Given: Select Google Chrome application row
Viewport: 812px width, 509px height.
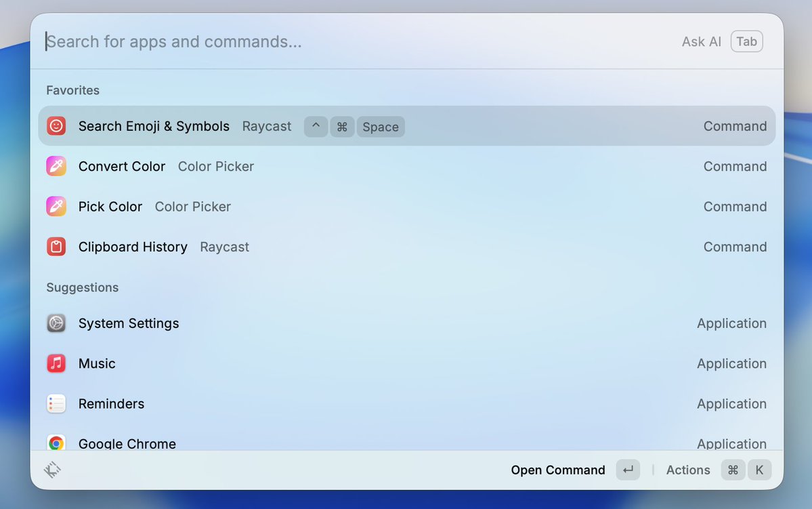Looking at the screenshot, I should (406, 439).
